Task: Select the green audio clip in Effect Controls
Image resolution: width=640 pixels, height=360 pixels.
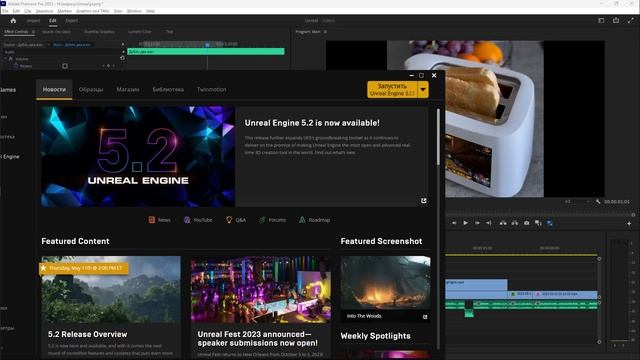Action: (x=206, y=51)
